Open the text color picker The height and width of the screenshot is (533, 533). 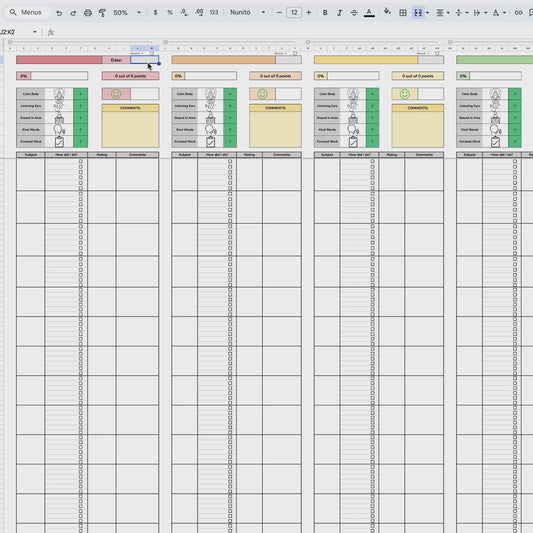pyautogui.click(x=369, y=13)
